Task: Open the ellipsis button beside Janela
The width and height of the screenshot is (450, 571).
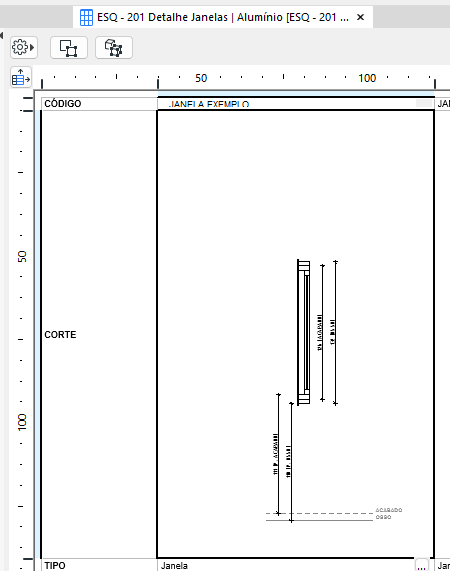Action: pos(422,566)
